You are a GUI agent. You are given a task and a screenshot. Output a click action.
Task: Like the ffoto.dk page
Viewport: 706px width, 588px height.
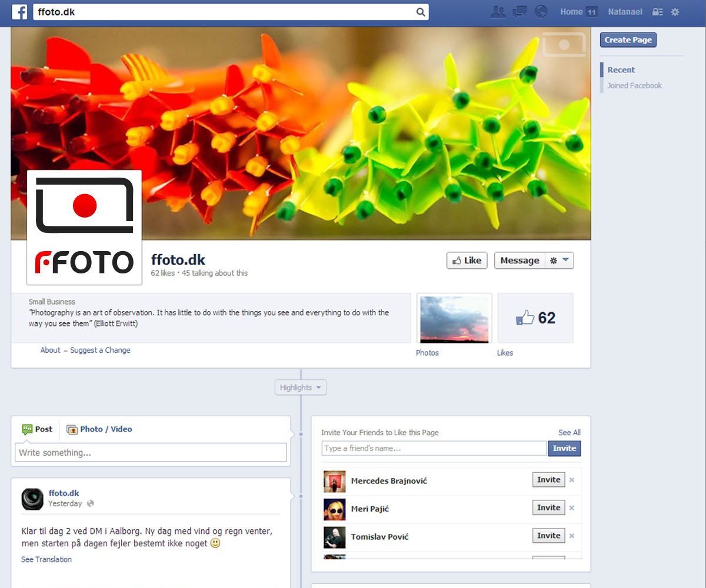[x=467, y=260]
